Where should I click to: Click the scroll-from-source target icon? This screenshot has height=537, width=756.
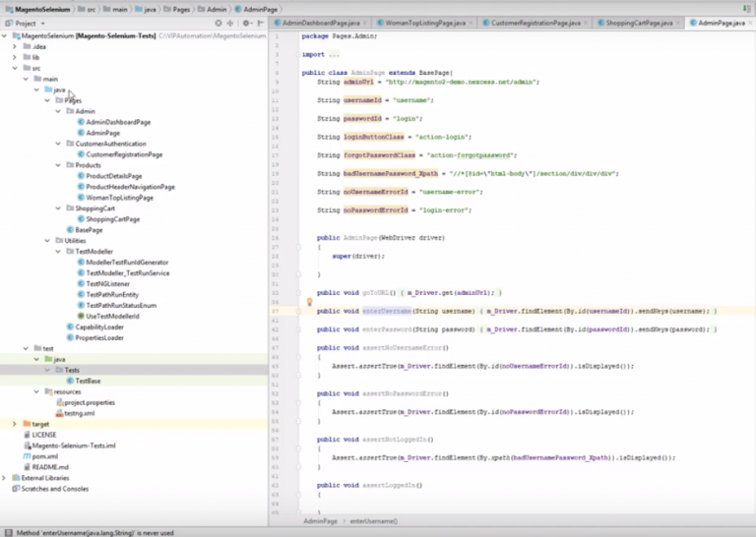click(x=219, y=23)
